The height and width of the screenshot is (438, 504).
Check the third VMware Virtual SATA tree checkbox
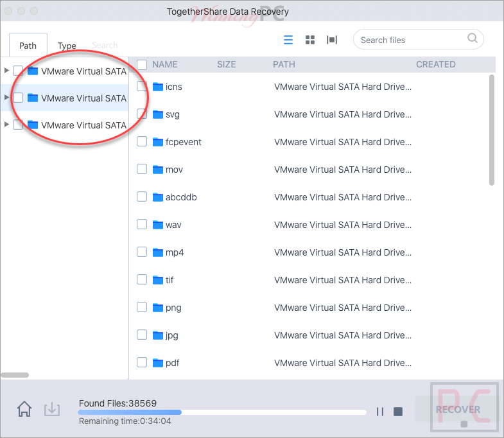[x=18, y=125]
